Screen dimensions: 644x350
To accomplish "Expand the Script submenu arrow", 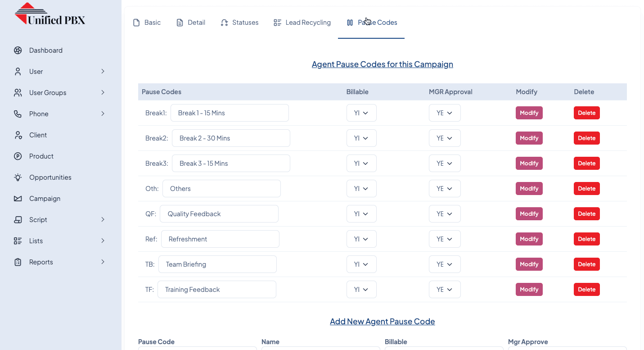I will [103, 220].
